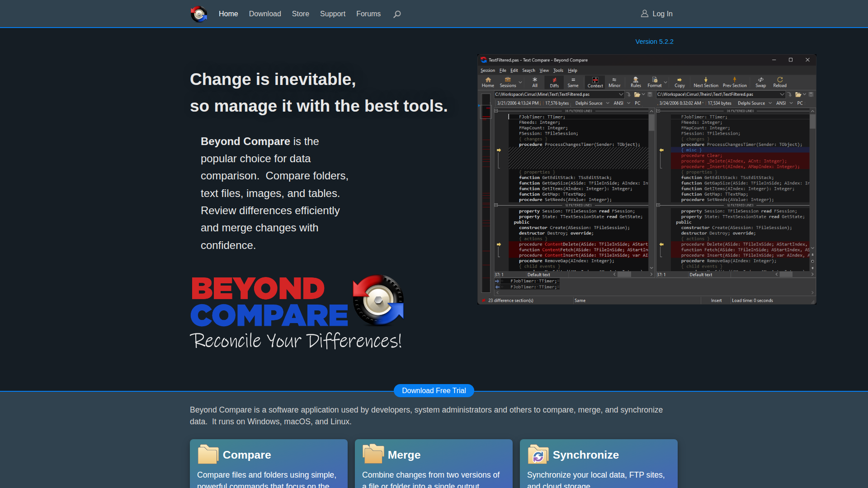The image size is (868, 488).
Task: Expand left 36 filtered lines section
Action: tap(496, 111)
